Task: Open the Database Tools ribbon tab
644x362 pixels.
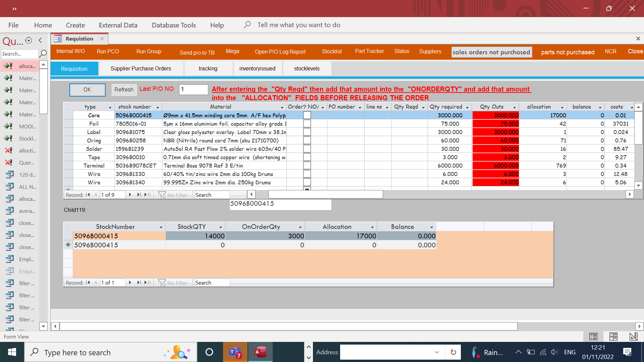Action: click(x=174, y=25)
